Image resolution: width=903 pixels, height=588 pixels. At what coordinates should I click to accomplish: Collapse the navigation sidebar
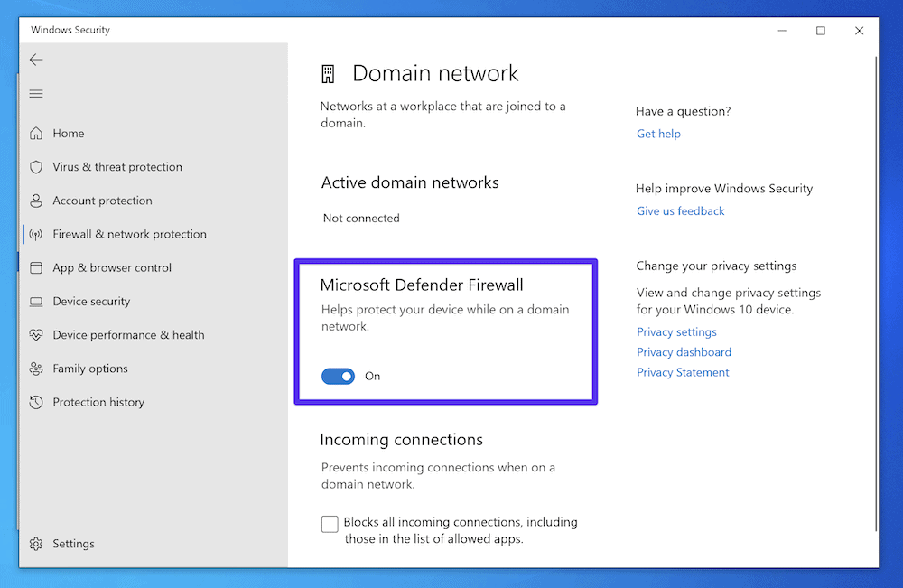point(36,93)
